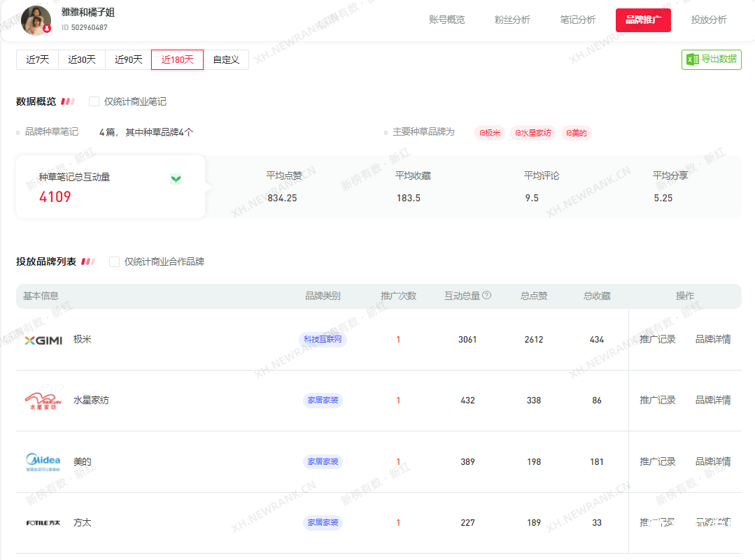The height and width of the screenshot is (560, 755).
Task: Open the 投放分析 tab
Action: (709, 20)
